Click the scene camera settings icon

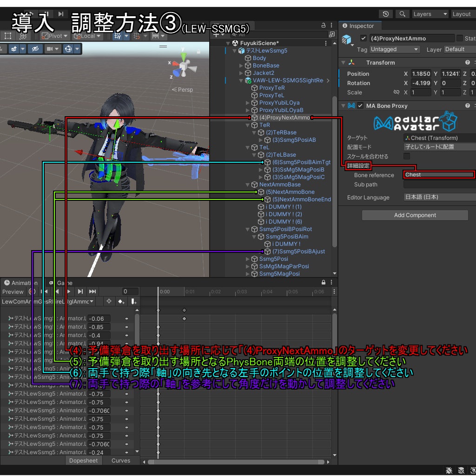point(49,48)
